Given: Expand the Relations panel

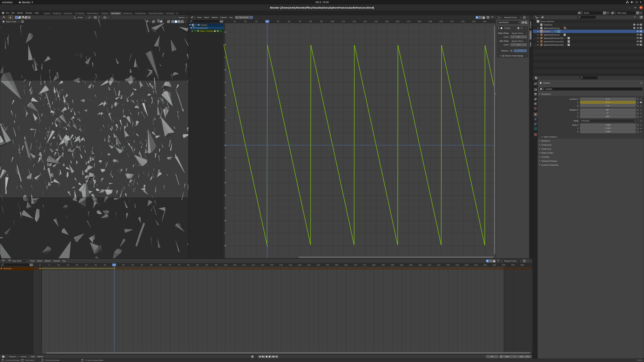Looking at the screenshot, I should [x=546, y=141].
